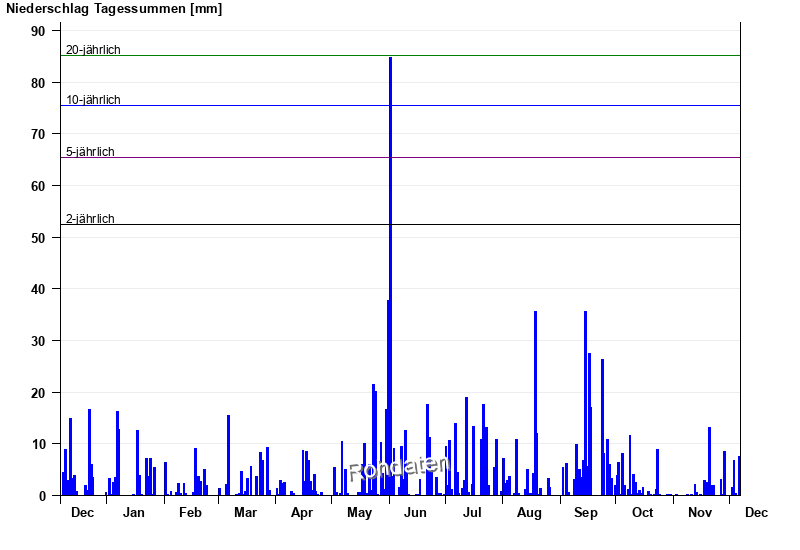The width and height of the screenshot is (800, 550).
Task: Click the "2-jährlich" threshold label
Action: (90, 219)
